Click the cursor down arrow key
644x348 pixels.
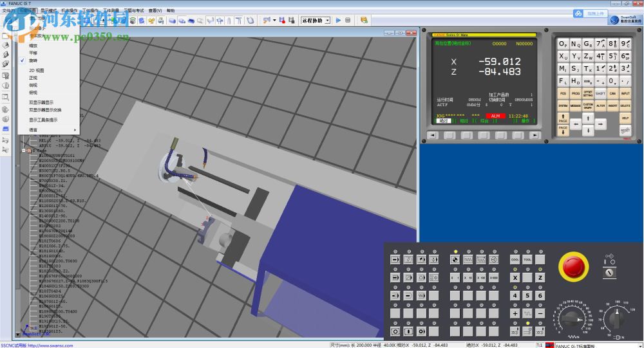[588, 131]
